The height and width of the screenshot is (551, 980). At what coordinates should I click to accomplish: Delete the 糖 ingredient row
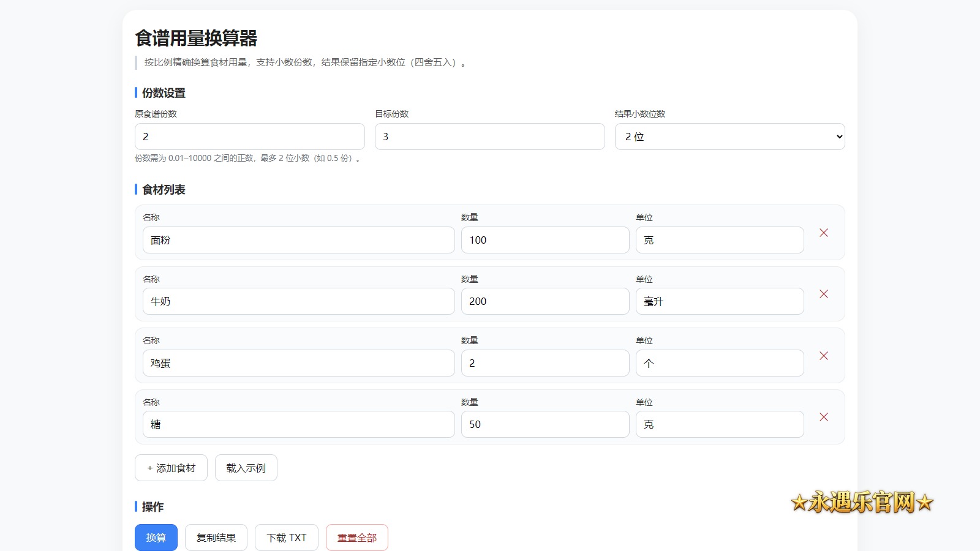(824, 417)
